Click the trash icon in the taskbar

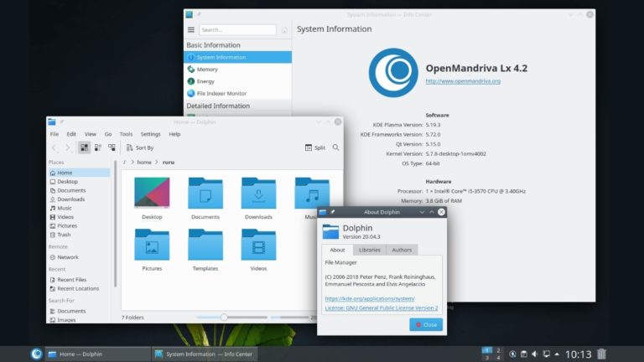coord(601,354)
